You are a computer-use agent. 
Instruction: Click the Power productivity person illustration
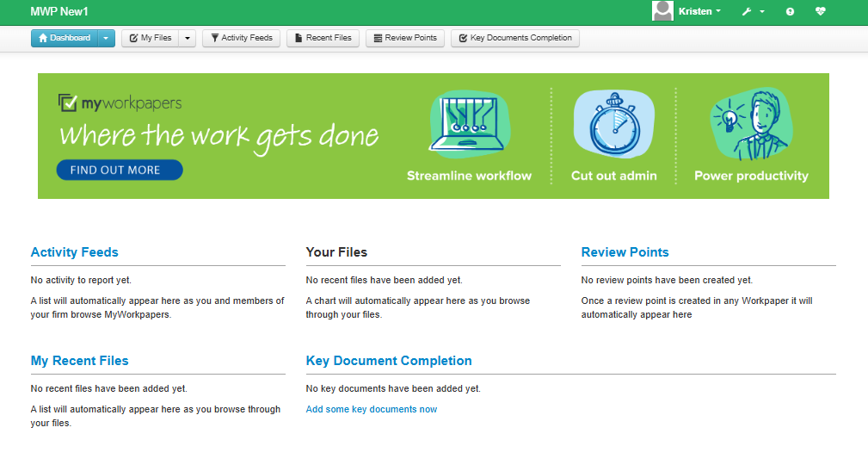tap(752, 124)
